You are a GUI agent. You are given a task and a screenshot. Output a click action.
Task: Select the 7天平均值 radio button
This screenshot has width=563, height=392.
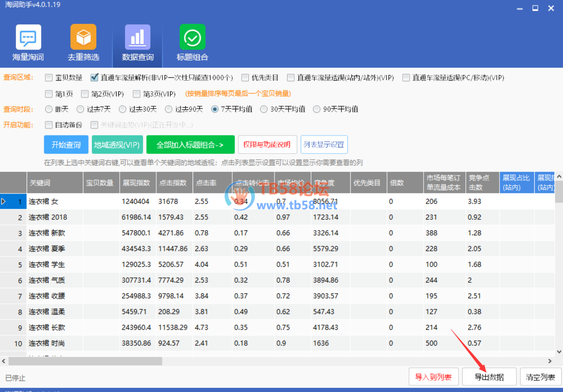point(215,109)
